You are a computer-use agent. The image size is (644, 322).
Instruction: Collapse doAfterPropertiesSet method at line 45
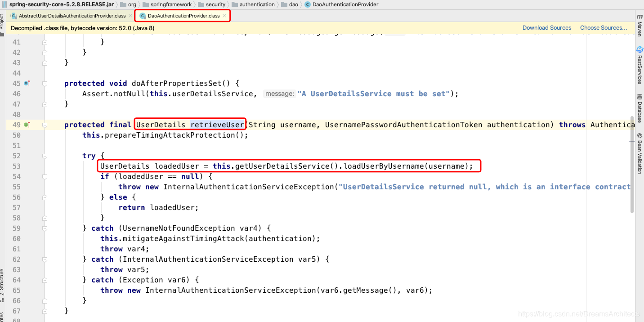45,83
